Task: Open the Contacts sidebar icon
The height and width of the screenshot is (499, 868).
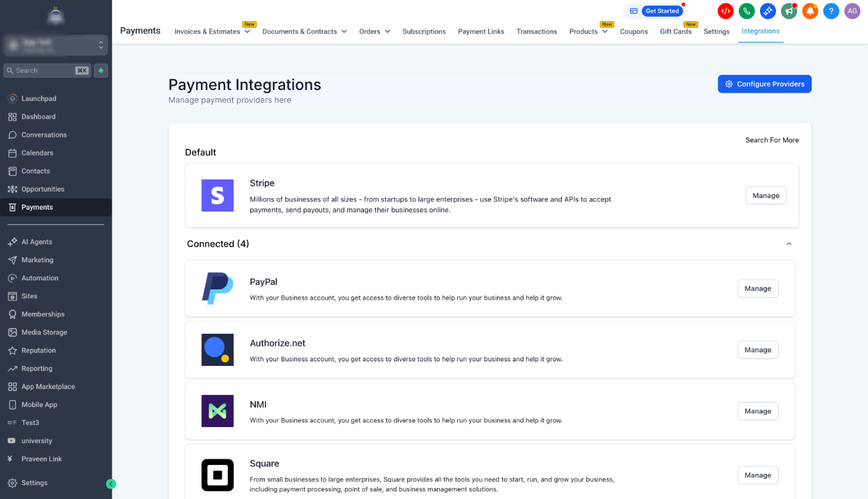Action: click(x=12, y=171)
